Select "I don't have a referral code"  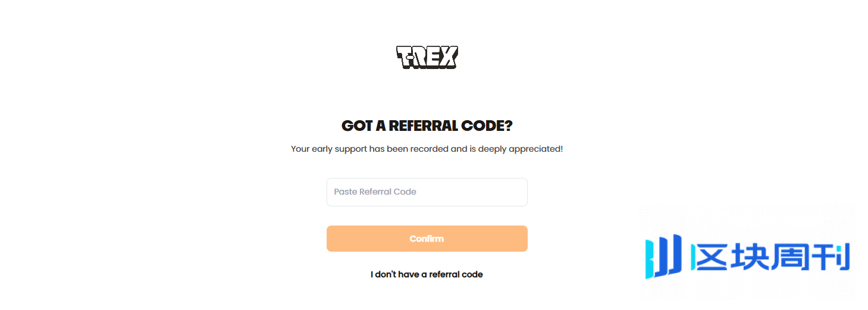[x=427, y=274]
